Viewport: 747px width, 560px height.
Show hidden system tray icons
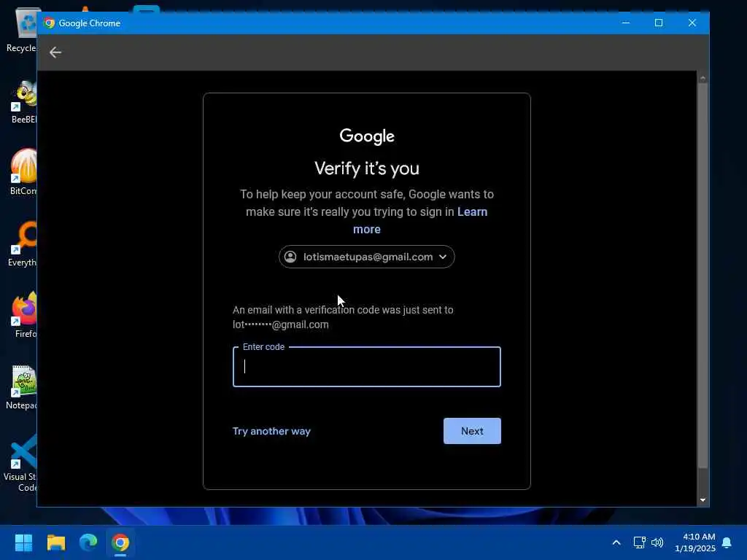(616, 542)
